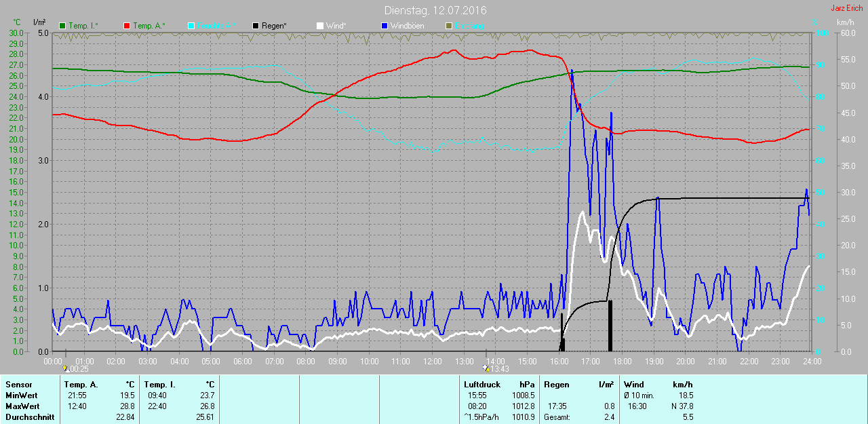This screenshot has height=424, width=868.
Task: Click the white Wind legend swatch
Action: coord(319,26)
